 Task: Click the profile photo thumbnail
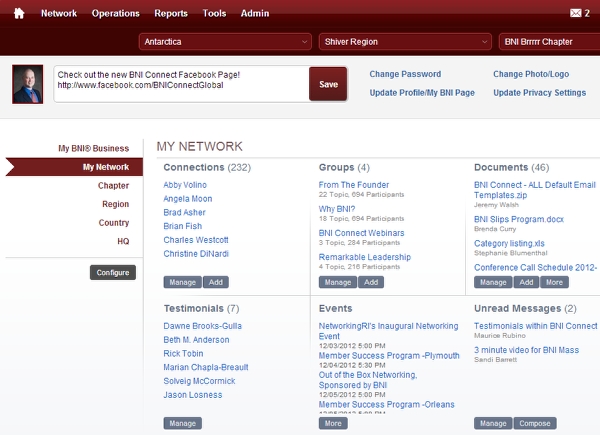click(x=27, y=85)
